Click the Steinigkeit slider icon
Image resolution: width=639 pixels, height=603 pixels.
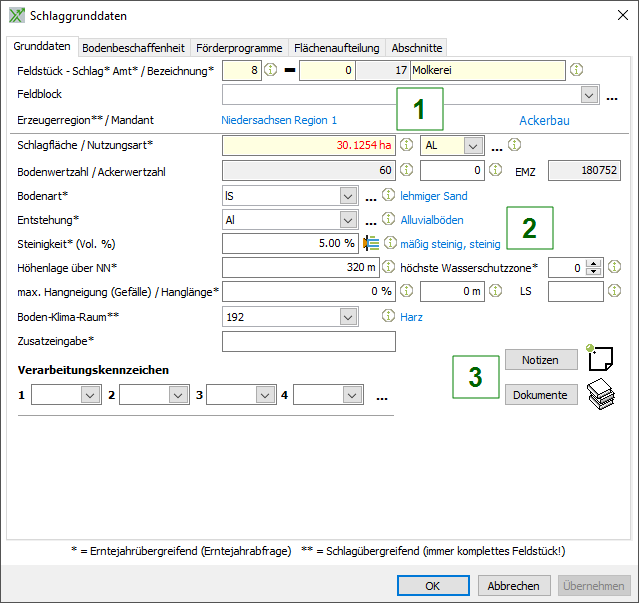[371, 243]
